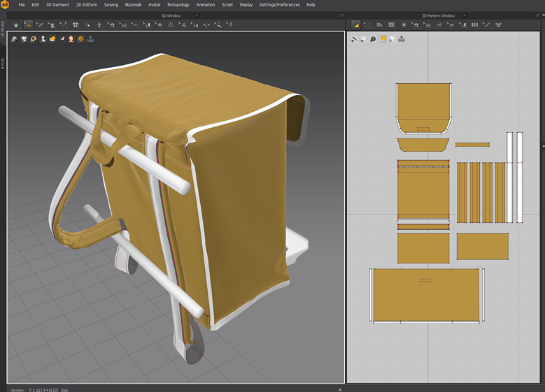
Task: Toggle the avatar display icon in 3D viewport
Action: point(43,39)
